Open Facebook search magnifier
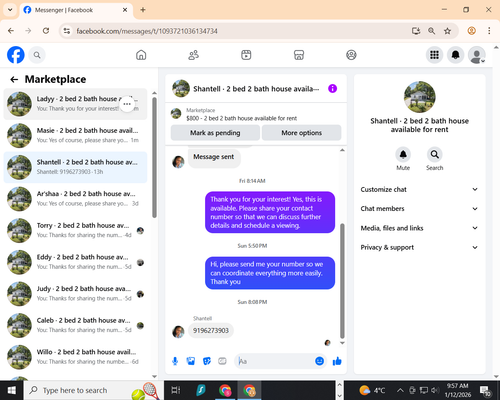Image resolution: width=500 pixels, height=400 pixels. coord(37,55)
